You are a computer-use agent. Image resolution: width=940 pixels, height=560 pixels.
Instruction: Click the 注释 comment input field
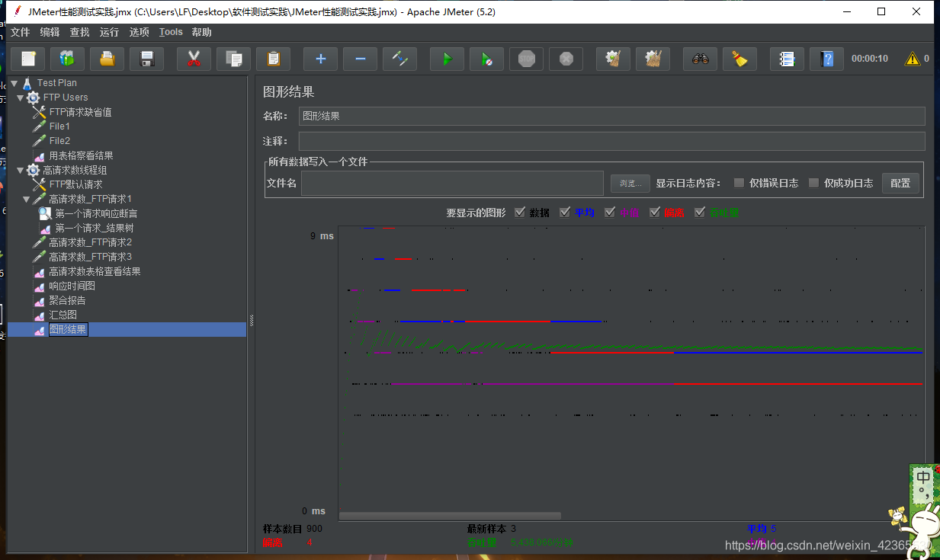[x=611, y=141]
